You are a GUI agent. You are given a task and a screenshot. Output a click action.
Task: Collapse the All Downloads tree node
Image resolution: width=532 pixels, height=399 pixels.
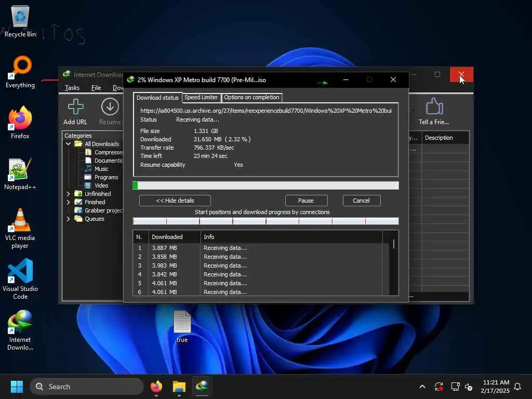coord(68,144)
